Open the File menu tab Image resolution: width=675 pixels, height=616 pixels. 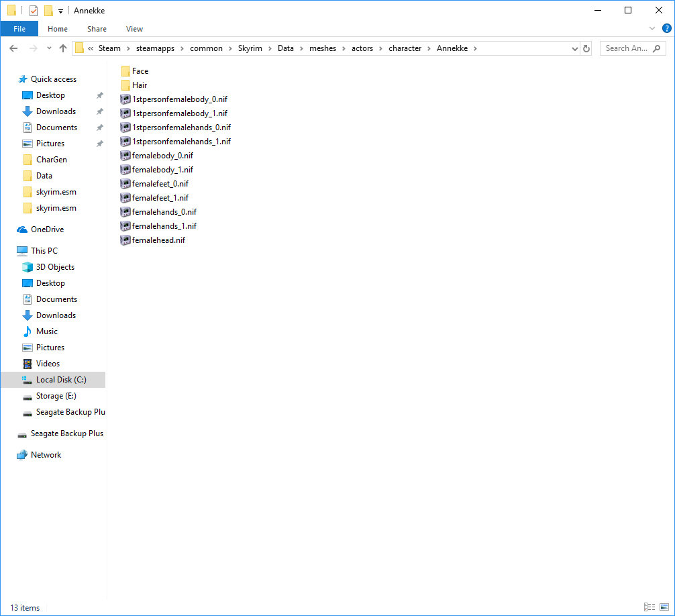[x=19, y=29]
